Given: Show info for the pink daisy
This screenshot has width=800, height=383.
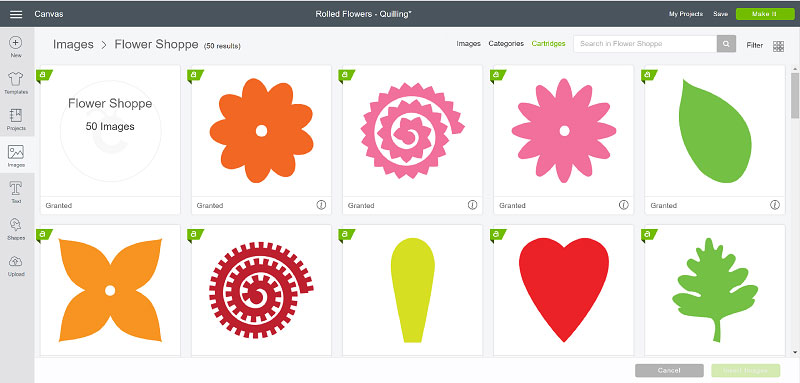Looking at the screenshot, I should tap(623, 205).
